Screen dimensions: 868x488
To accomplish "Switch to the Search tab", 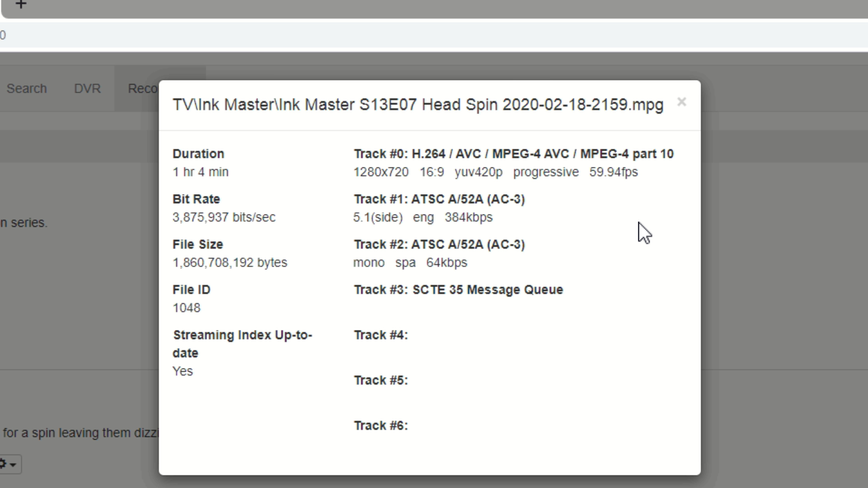I will [x=27, y=89].
